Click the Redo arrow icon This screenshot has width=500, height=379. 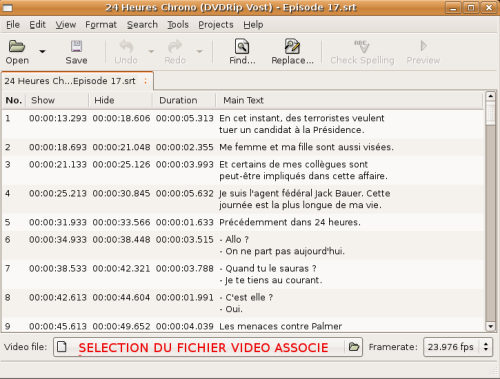(175, 46)
